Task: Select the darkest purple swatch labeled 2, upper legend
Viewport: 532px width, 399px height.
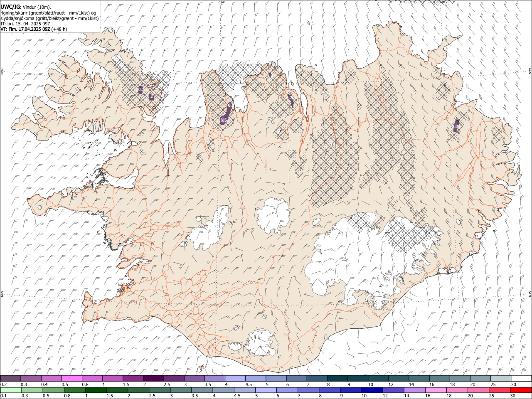Action: 153,378
